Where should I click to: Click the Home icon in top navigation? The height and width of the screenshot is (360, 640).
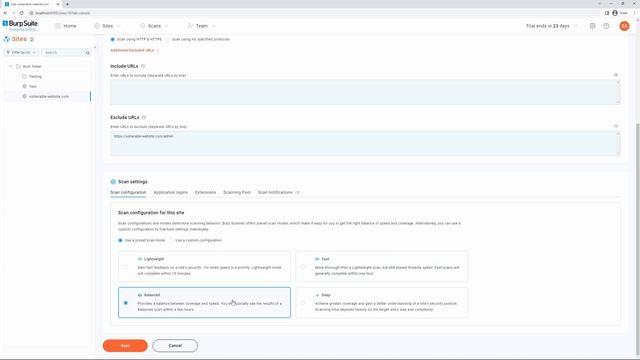58,26
